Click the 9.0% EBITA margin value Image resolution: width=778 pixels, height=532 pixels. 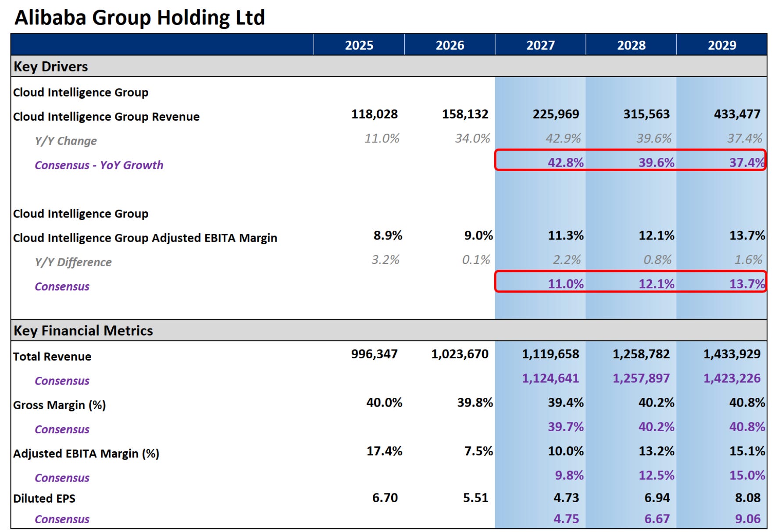[479, 236]
